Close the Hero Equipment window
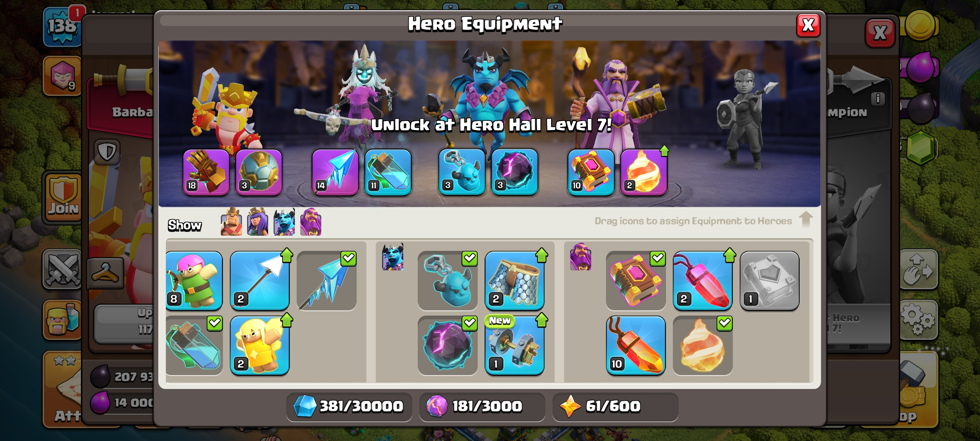The image size is (980, 441). (x=808, y=26)
